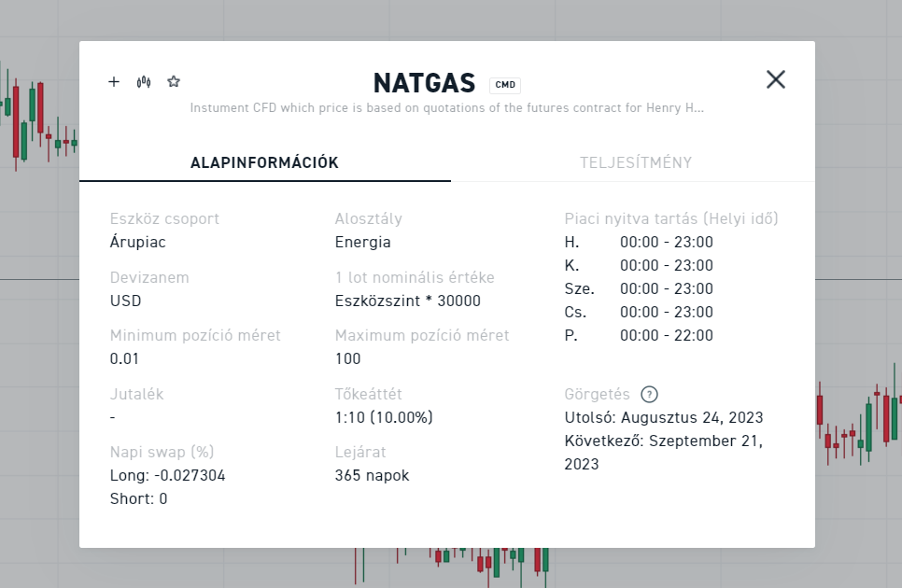
Task: Click the 'Devizanem' label
Action: (149, 277)
